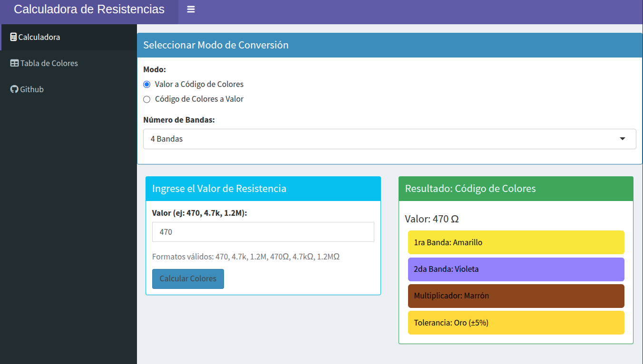
Task: Click the calculator icon in sidebar
Action: (13, 37)
